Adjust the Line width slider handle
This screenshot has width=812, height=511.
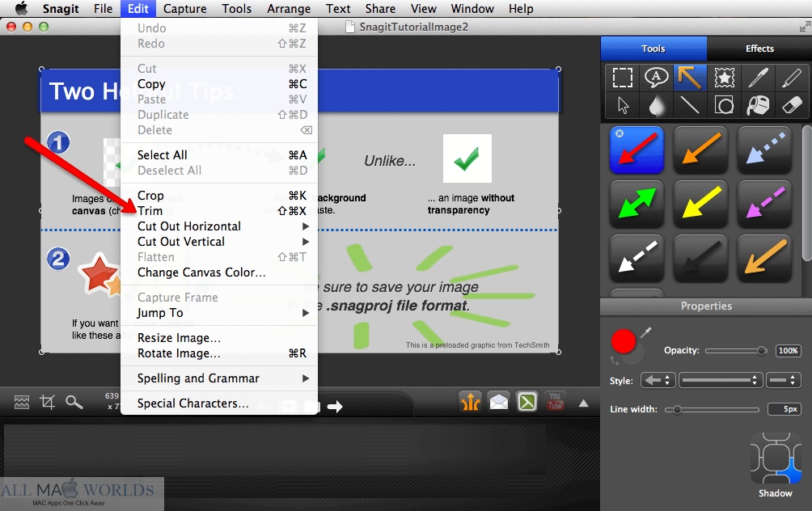coord(676,409)
